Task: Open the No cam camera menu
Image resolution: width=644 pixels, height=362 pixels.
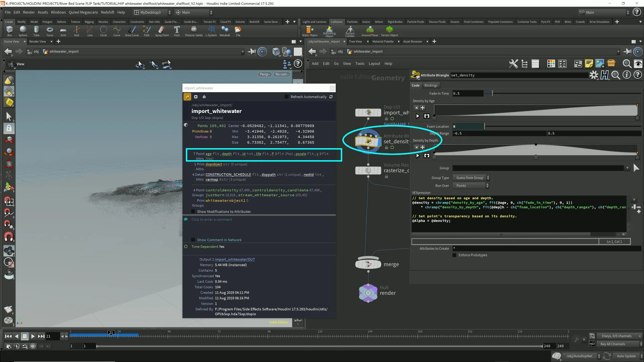Action: 282,74
